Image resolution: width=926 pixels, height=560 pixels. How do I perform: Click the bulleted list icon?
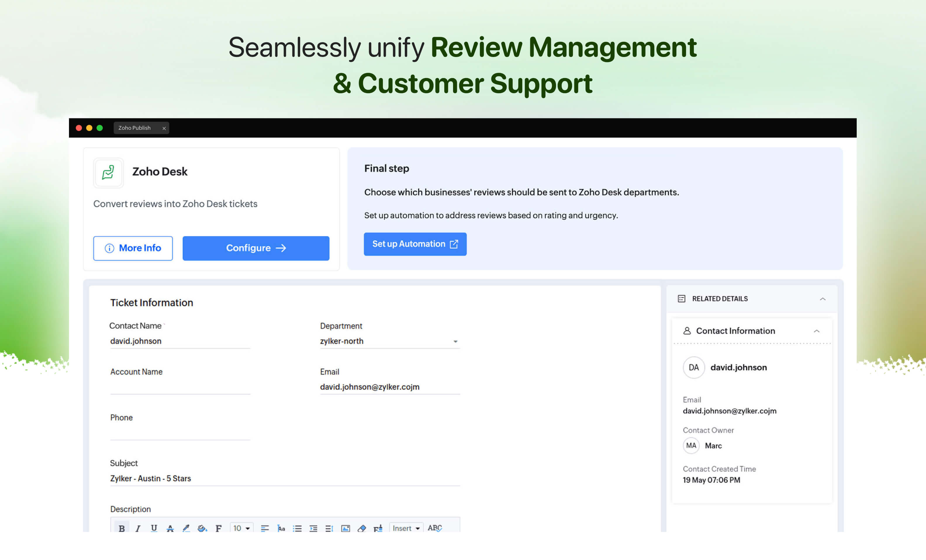[x=297, y=528]
